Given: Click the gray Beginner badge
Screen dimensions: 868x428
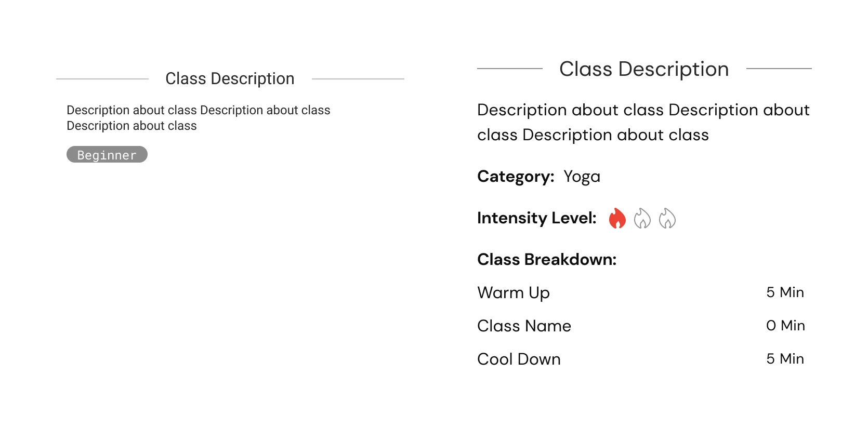Looking at the screenshot, I should click(107, 155).
